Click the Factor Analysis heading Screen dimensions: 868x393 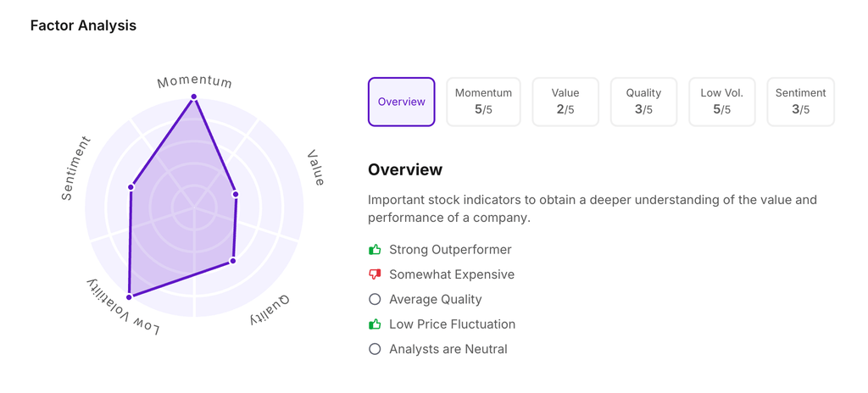point(83,25)
